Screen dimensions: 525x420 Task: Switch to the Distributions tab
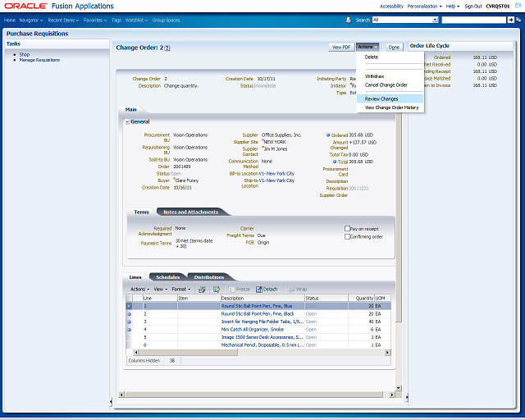coord(209,277)
